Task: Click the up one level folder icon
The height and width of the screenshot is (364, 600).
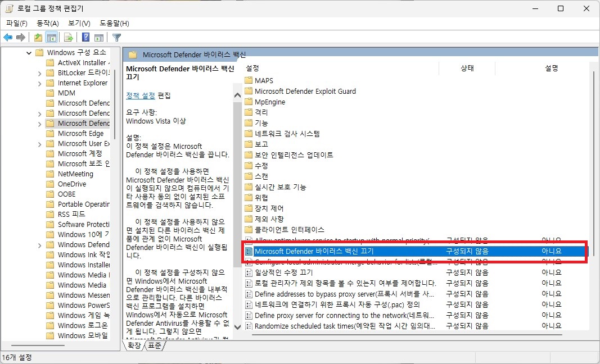Action: tap(38, 37)
